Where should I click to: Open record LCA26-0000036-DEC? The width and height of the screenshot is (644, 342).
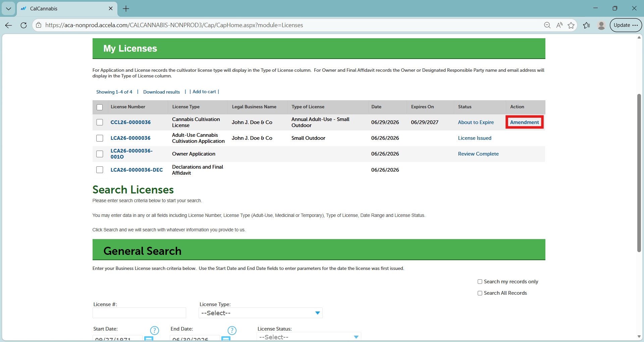tap(137, 170)
